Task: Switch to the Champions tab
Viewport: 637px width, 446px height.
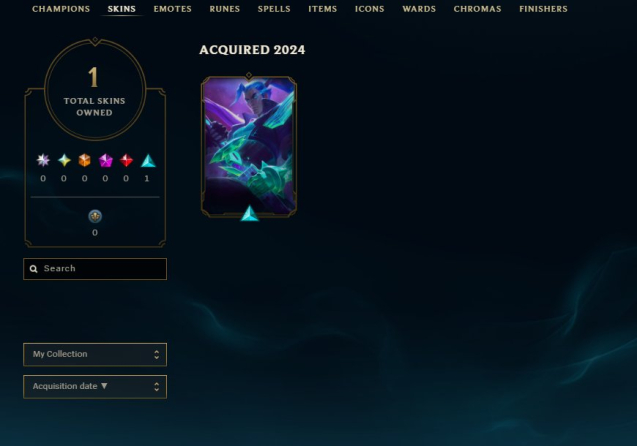Action: point(61,9)
